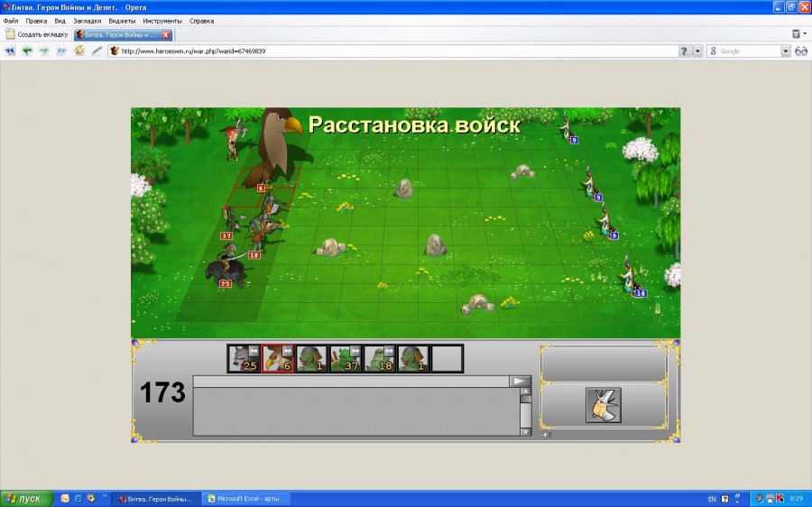812x507 pixels.
Task: Click the gauntlet start battle button
Action: point(603,405)
